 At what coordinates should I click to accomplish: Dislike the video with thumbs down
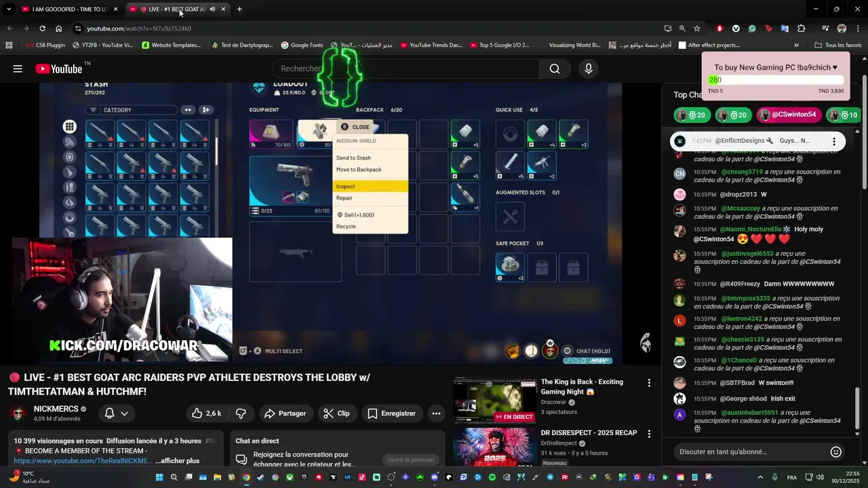[241, 413]
